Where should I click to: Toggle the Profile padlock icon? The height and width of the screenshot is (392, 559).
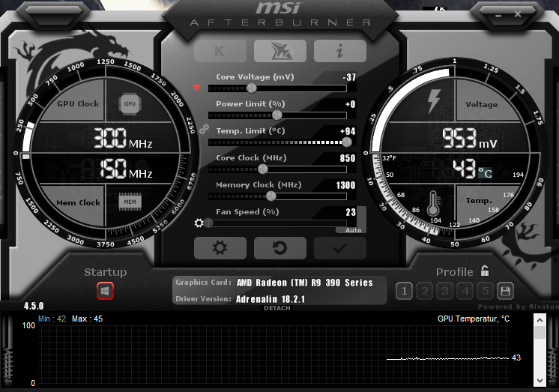[485, 271]
